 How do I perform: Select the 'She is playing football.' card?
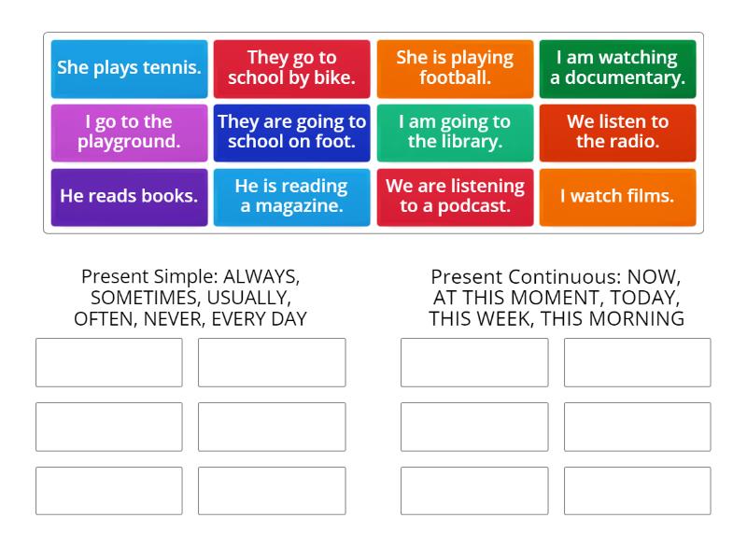[x=455, y=68]
